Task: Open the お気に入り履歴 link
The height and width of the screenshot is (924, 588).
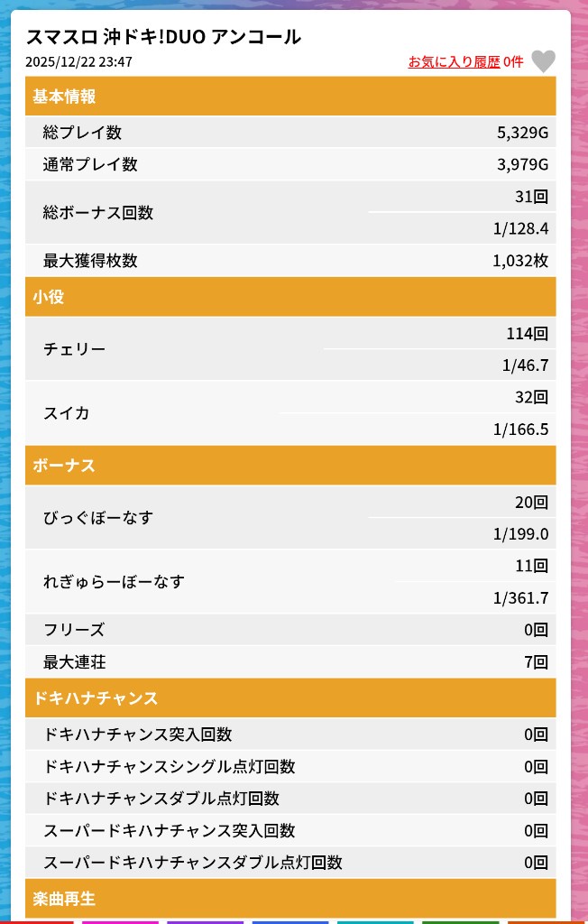Action: [x=454, y=62]
